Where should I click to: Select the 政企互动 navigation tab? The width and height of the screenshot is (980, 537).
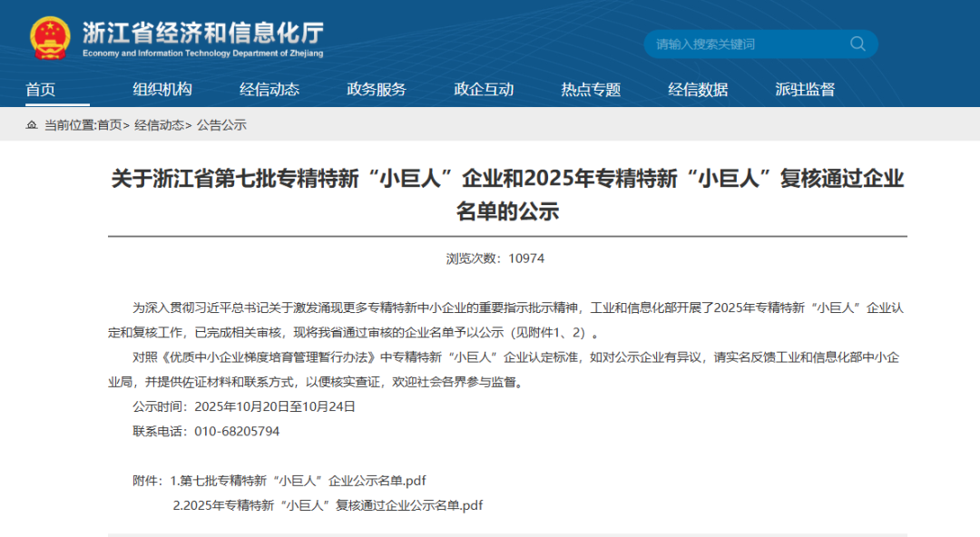coord(482,89)
